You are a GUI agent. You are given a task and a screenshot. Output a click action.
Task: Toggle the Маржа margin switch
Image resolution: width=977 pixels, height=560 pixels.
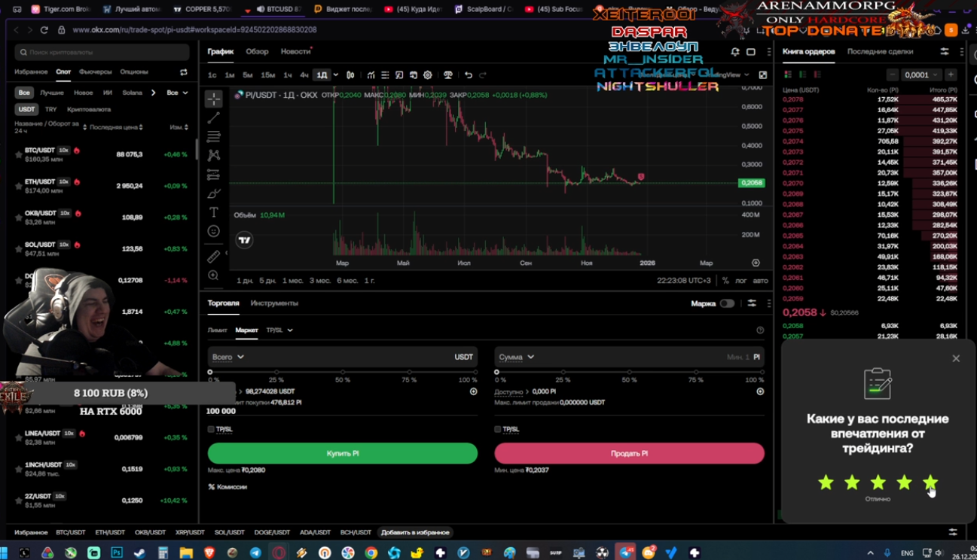tap(727, 303)
